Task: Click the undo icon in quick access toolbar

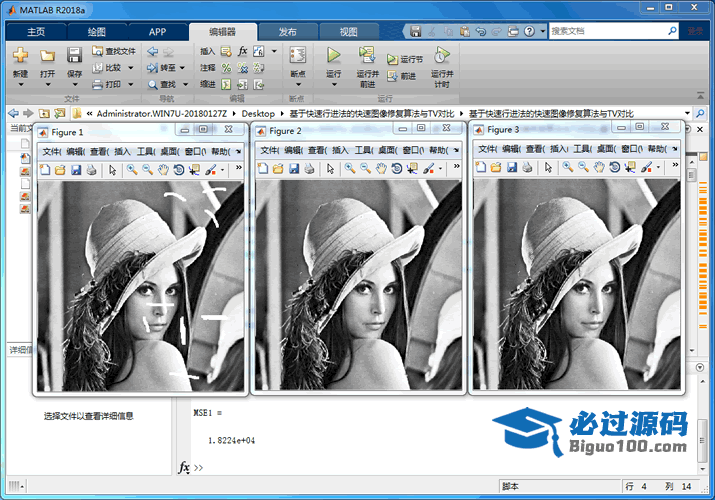Action: click(480, 31)
